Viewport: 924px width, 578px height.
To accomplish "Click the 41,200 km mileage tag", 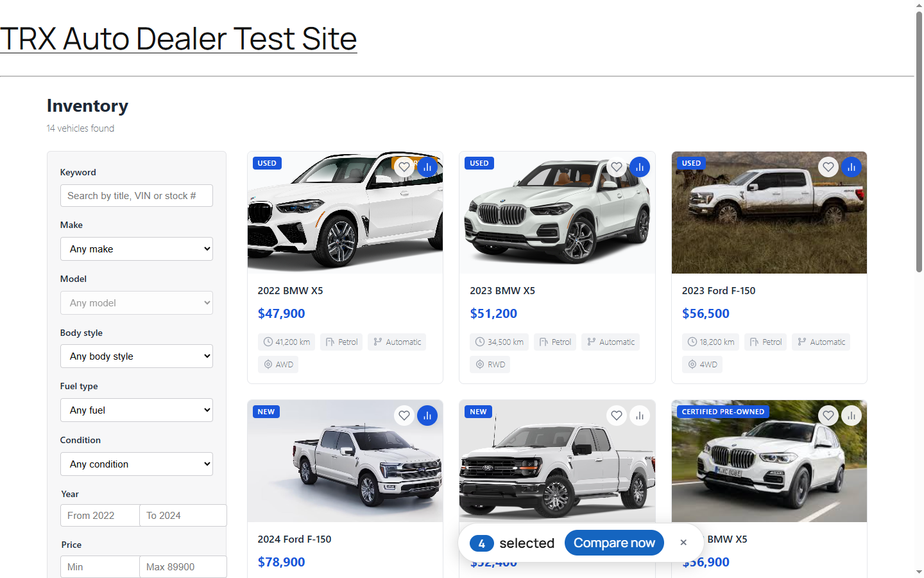I will tap(287, 342).
